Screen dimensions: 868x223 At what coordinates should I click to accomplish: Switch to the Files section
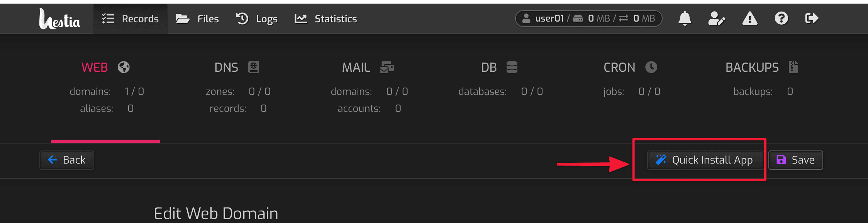[198, 19]
